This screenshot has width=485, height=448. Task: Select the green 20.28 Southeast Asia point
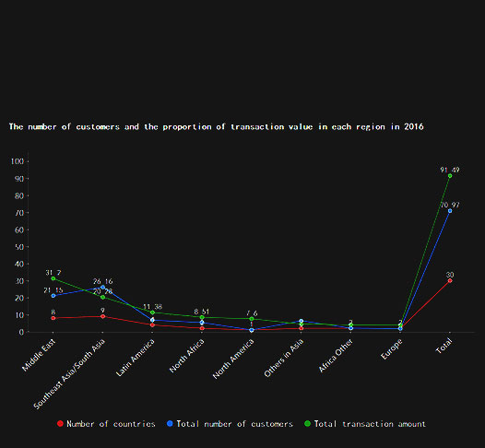[x=103, y=297]
